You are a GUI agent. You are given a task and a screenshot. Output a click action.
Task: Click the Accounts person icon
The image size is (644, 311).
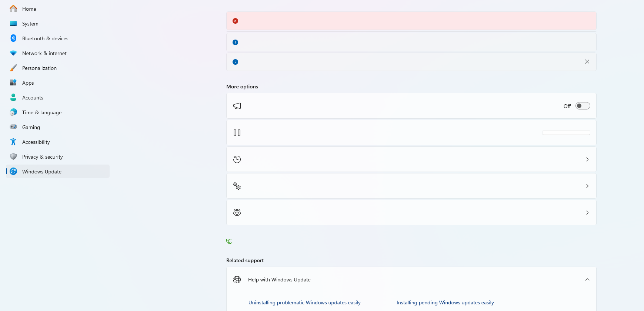[13, 97]
